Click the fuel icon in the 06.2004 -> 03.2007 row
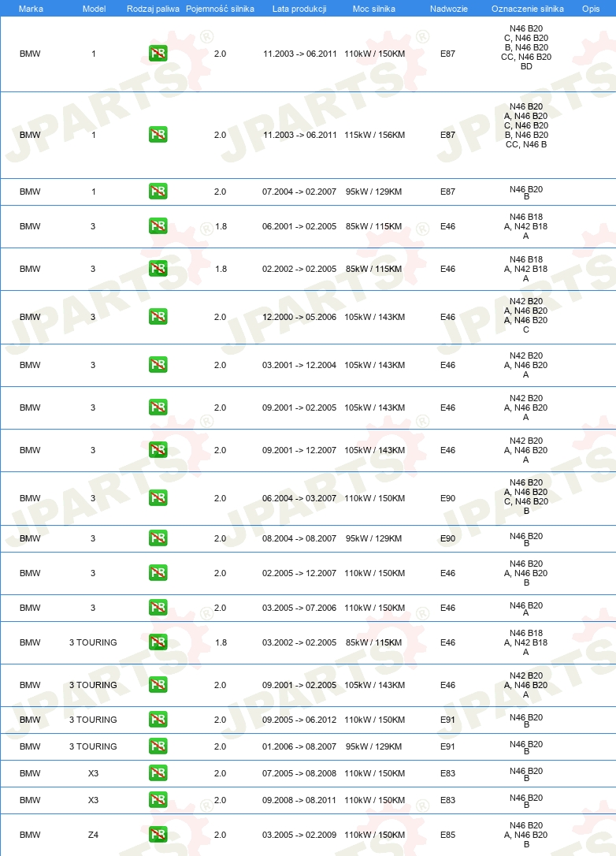 click(x=158, y=498)
